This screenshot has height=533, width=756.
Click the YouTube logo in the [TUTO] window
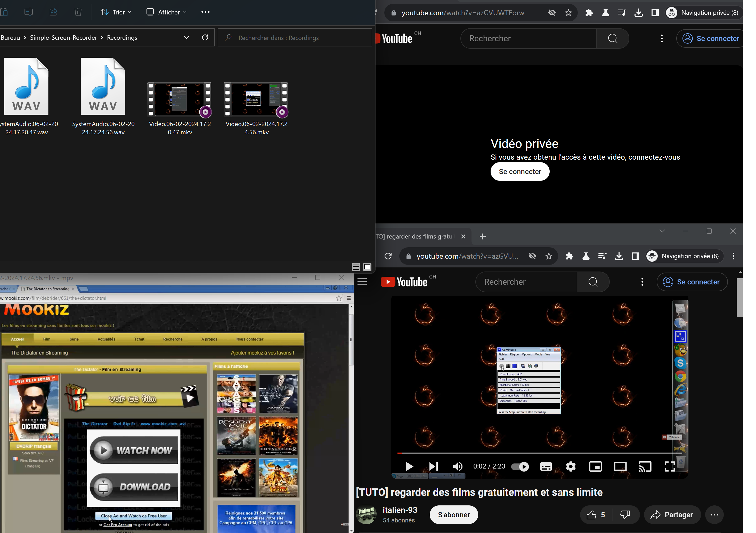404,282
